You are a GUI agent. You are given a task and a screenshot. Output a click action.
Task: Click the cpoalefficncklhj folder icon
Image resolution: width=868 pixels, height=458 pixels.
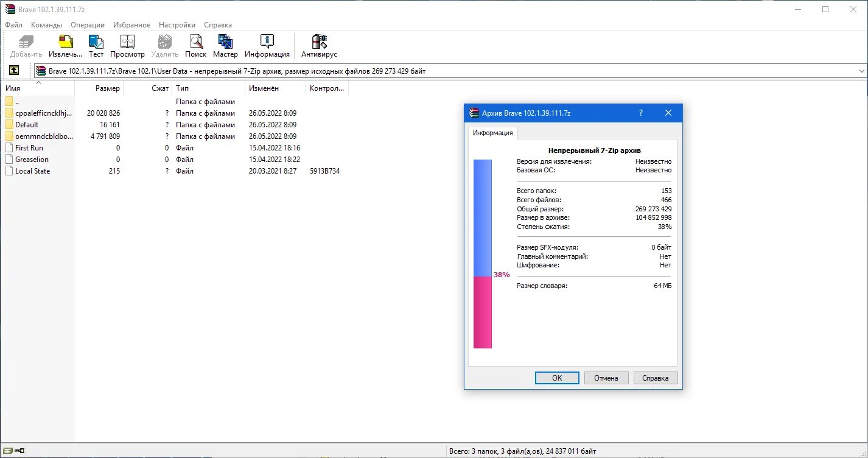pyautogui.click(x=9, y=113)
